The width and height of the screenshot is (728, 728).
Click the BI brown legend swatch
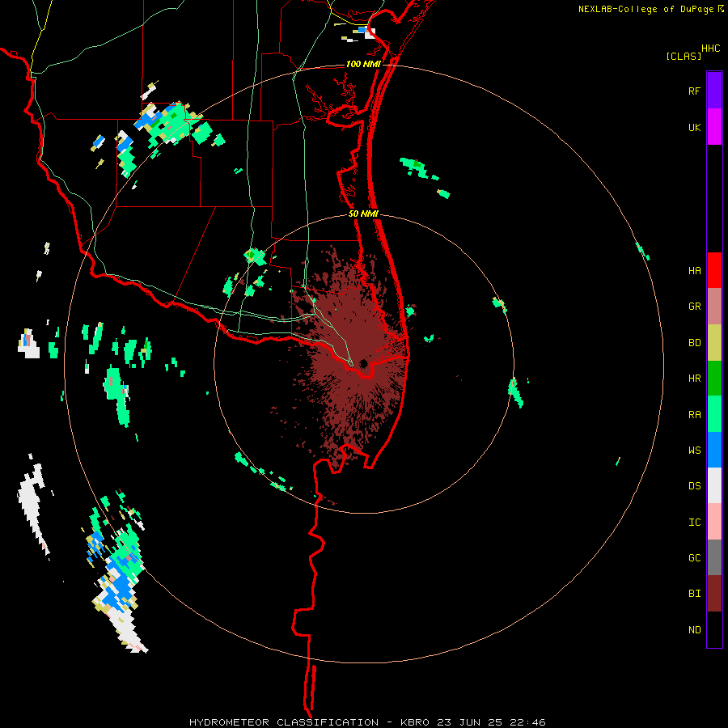click(x=714, y=594)
